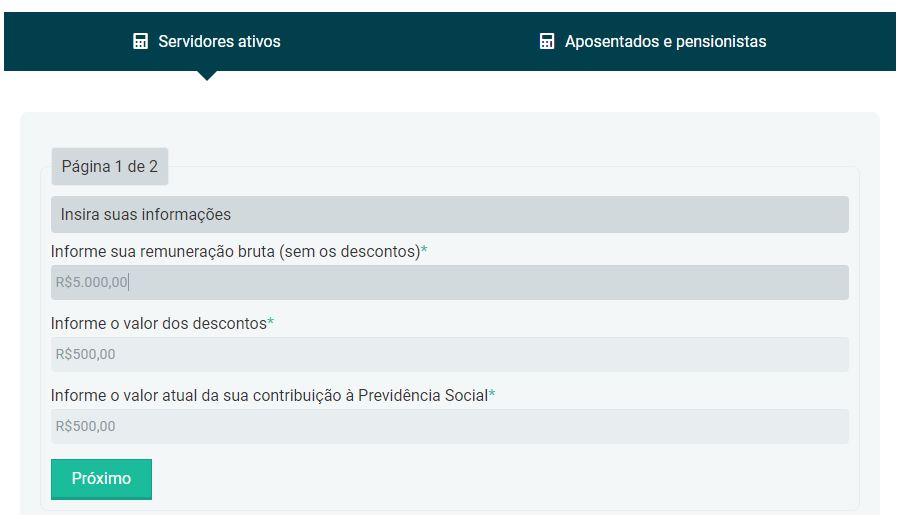Click the contribuição à Previdência Social label
This screenshot has height=515, width=904.
[x=269, y=395]
